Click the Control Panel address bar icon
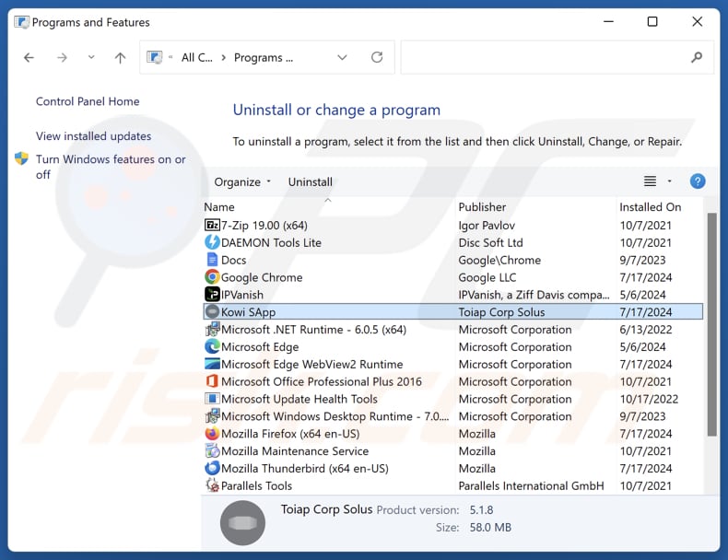The image size is (728, 560). [155, 57]
